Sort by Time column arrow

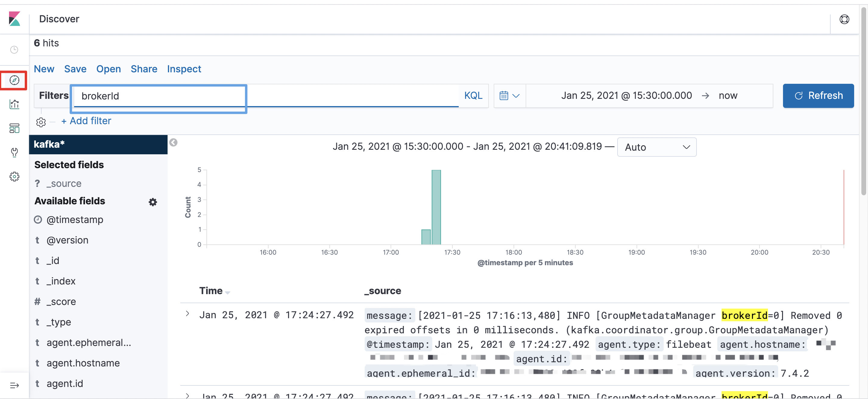(x=228, y=292)
